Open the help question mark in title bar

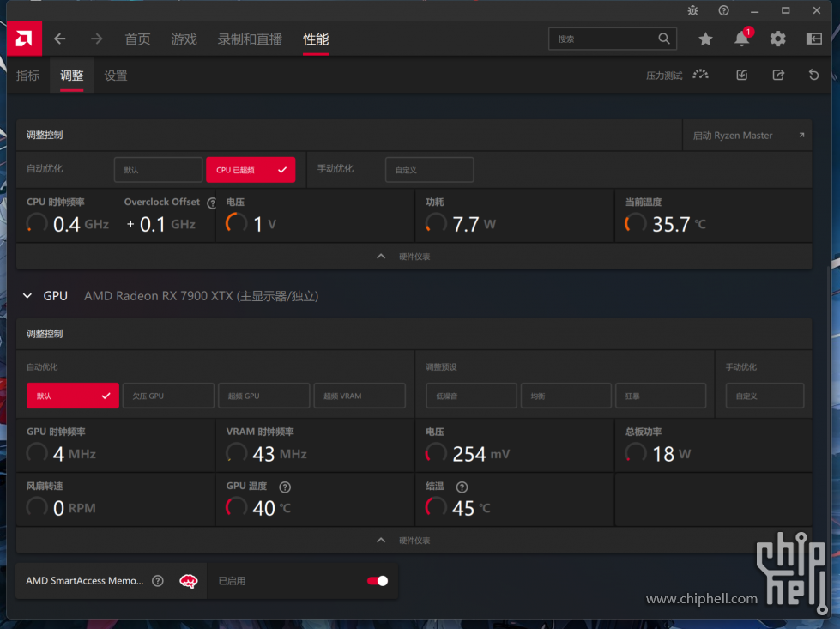pyautogui.click(x=724, y=10)
